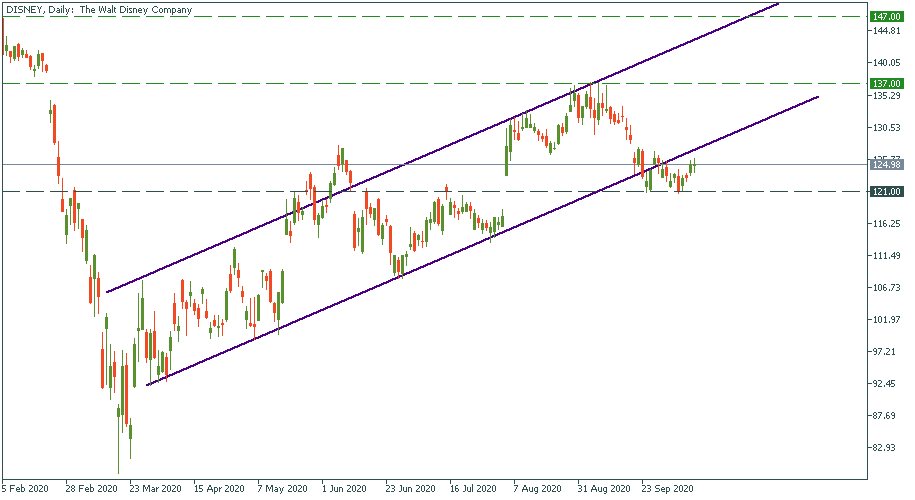Select the green 137.00 price level label
The image size is (915, 500).
(887, 84)
